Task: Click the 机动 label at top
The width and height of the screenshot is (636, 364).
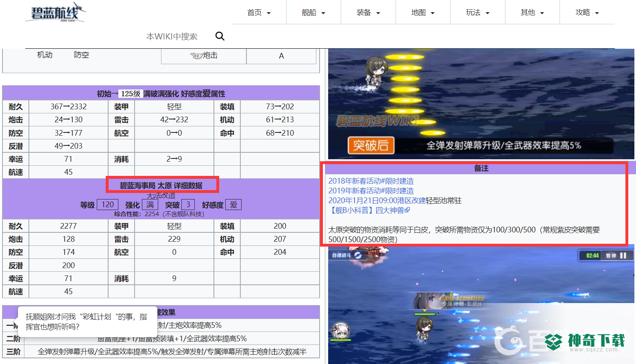Action: coord(45,55)
